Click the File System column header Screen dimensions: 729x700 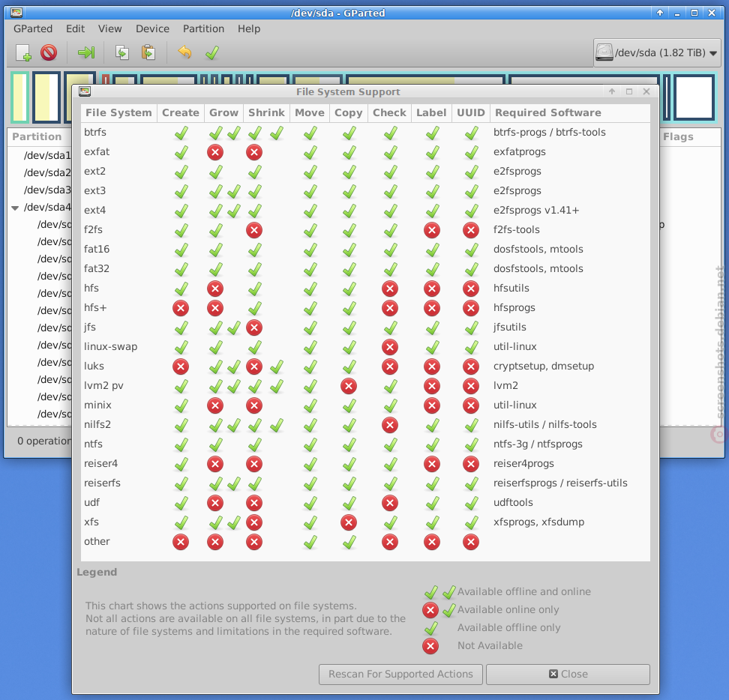pos(119,113)
